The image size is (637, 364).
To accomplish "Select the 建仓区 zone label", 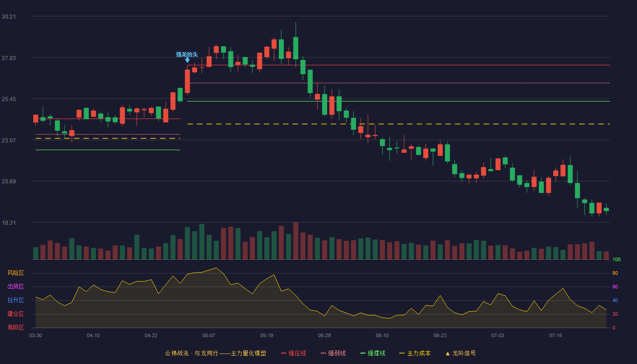I will tap(15, 314).
